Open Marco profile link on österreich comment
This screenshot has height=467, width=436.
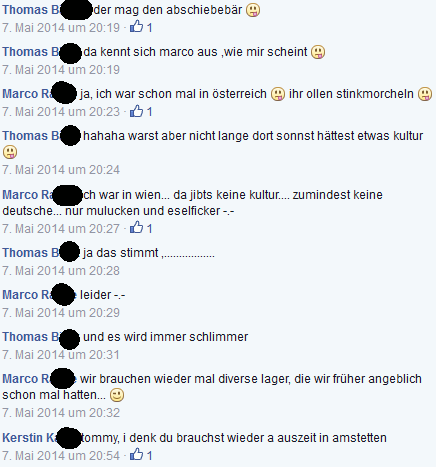(x=39, y=94)
